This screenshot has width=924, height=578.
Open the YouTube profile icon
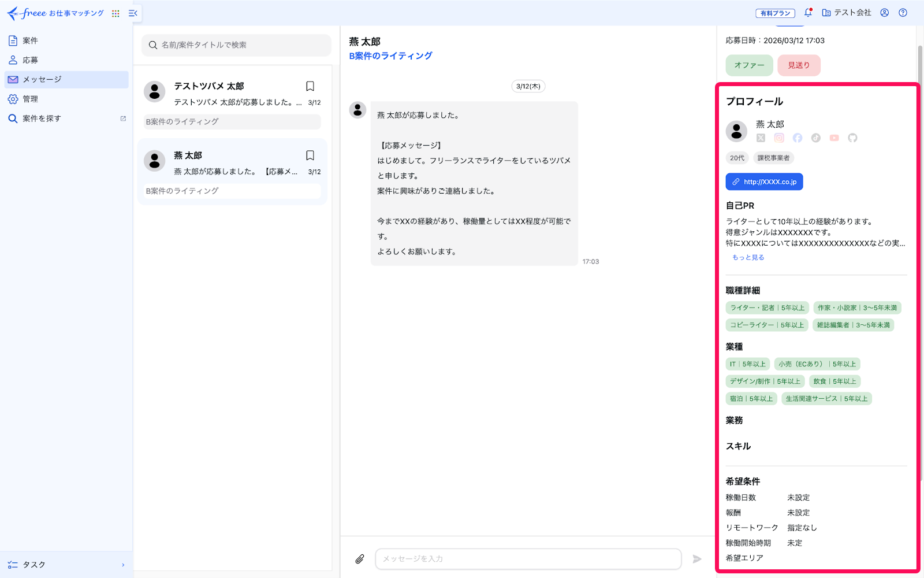(834, 138)
